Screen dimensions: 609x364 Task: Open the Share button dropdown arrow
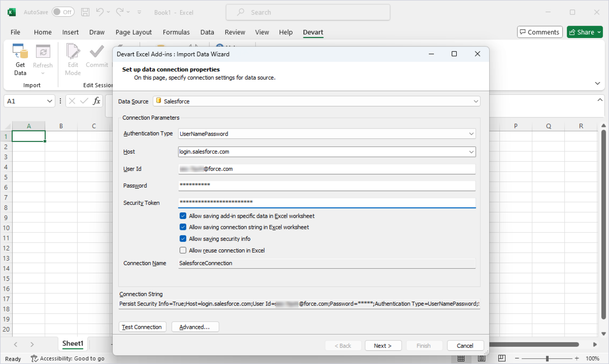click(599, 32)
